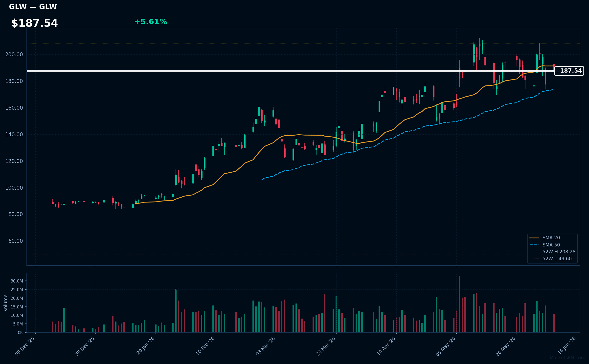This screenshot has width=589, height=364.
Task: Click the +5.61% change percentage
Action: 151,22
